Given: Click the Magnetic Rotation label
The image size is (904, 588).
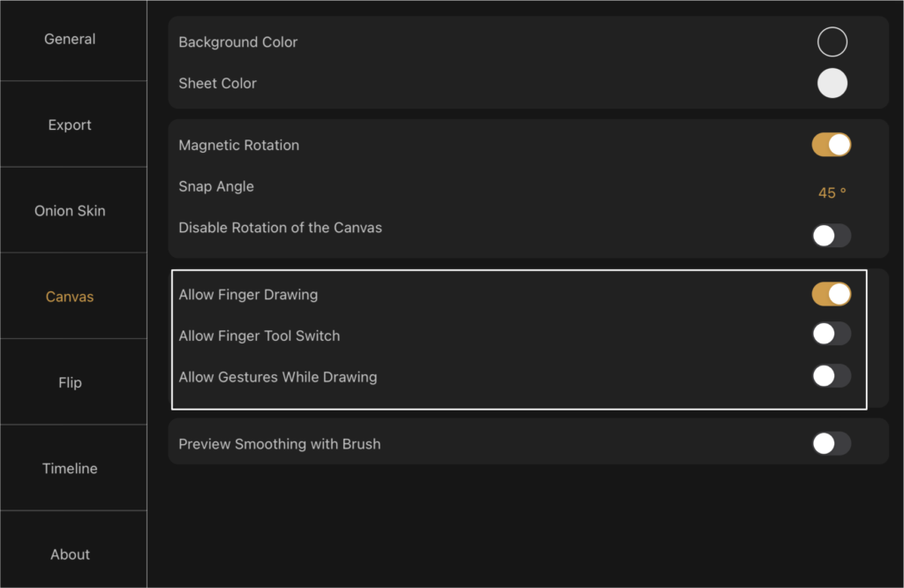Looking at the screenshot, I should pos(238,146).
